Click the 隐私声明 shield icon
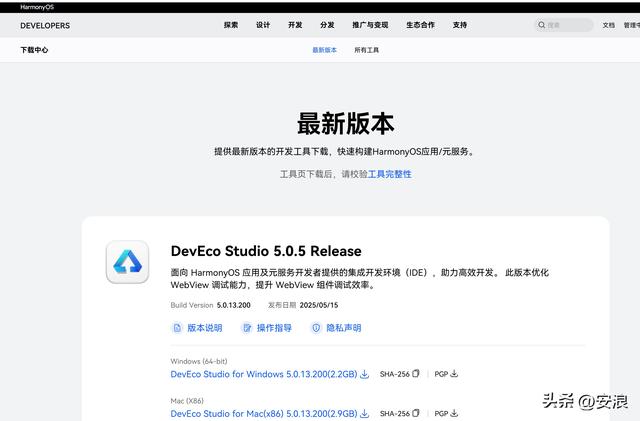This screenshot has height=421, width=640. [316, 328]
